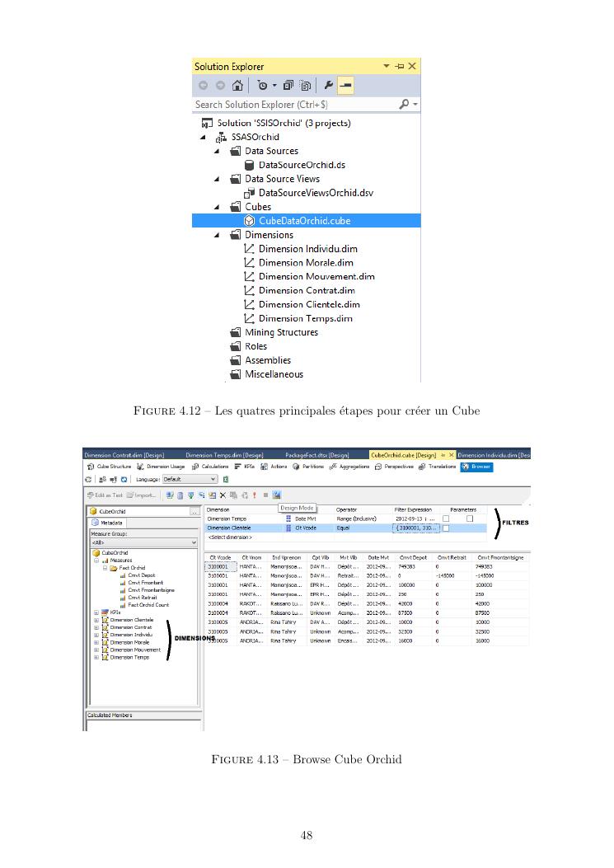The width and height of the screenshot is (614, 868).
Task: Switch to the Cube Structure tab
Action: click(x=109, y=467)
